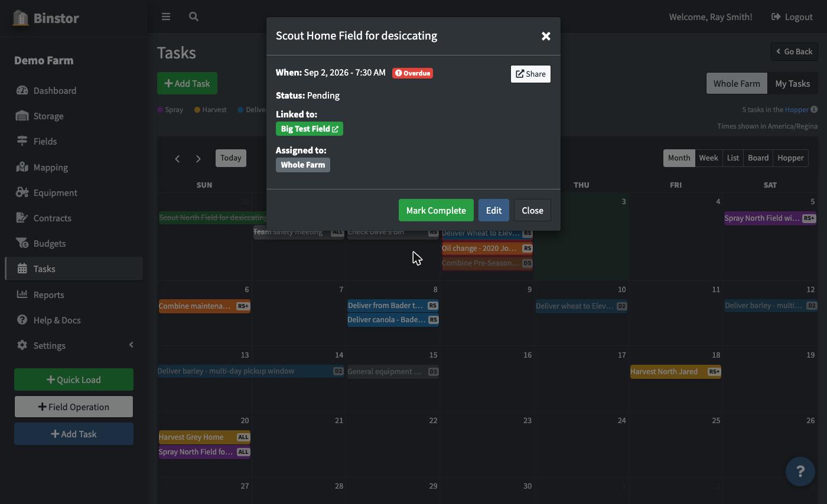Click the Spray legend color dot

[x=160, y=109]
